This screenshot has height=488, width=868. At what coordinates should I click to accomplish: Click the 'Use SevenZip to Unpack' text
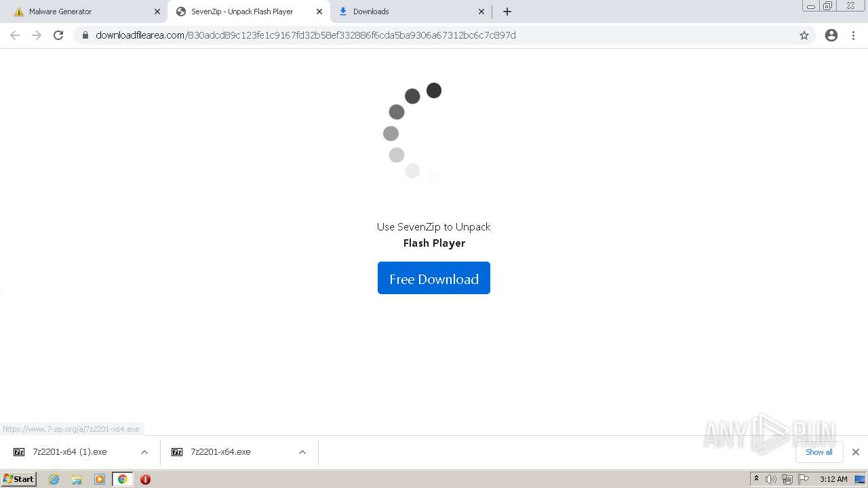tap(434, 227)
